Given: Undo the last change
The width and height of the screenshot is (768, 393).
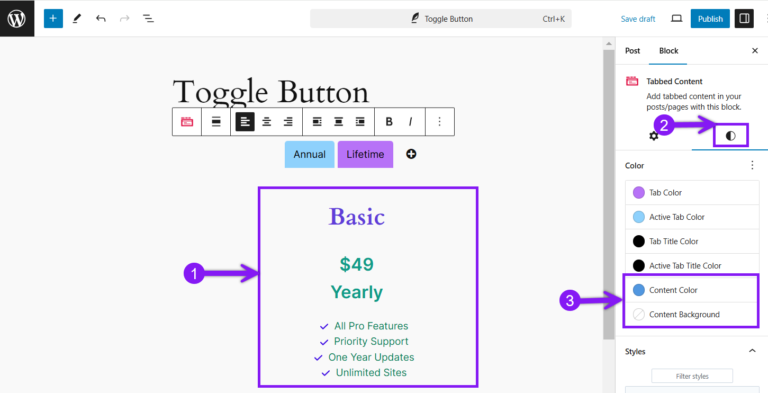Looking at the screenshot, I should [101, 19].
